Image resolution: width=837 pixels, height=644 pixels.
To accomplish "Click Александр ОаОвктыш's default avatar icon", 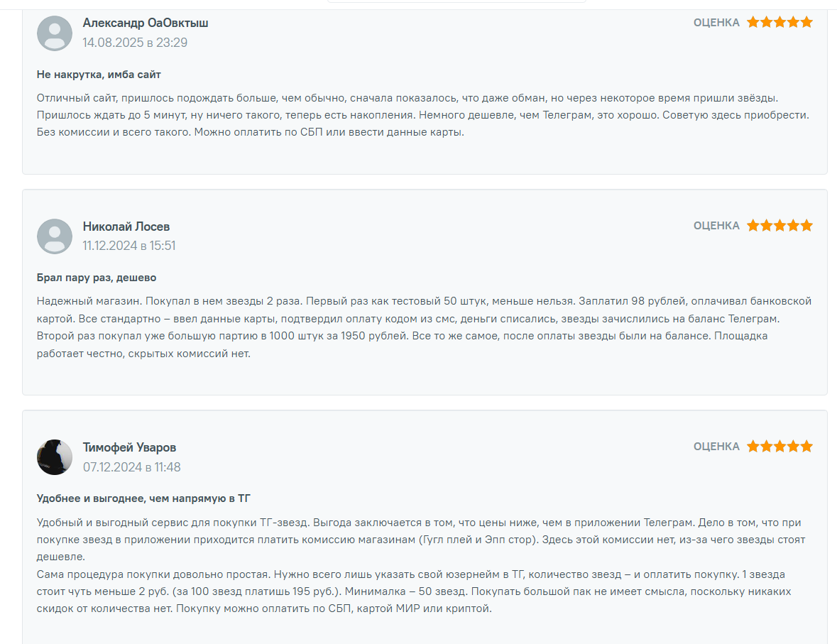I will [x=55, y=33].
